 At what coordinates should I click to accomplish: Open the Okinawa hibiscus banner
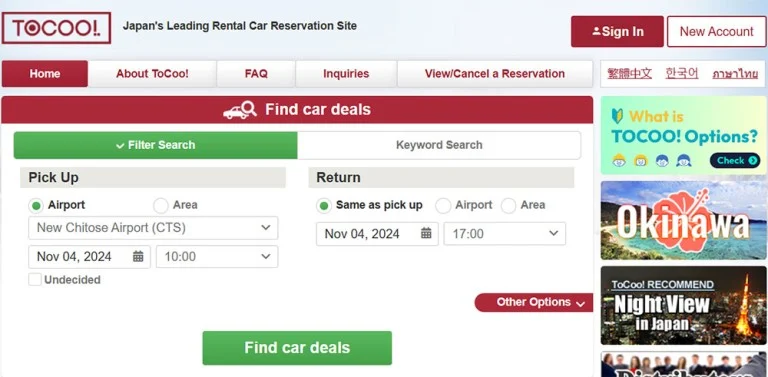pyautogui.click(x=683, y=220)
